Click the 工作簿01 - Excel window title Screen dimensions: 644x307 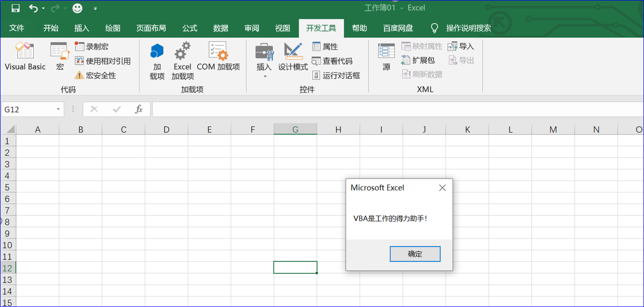tap(395, 8)
